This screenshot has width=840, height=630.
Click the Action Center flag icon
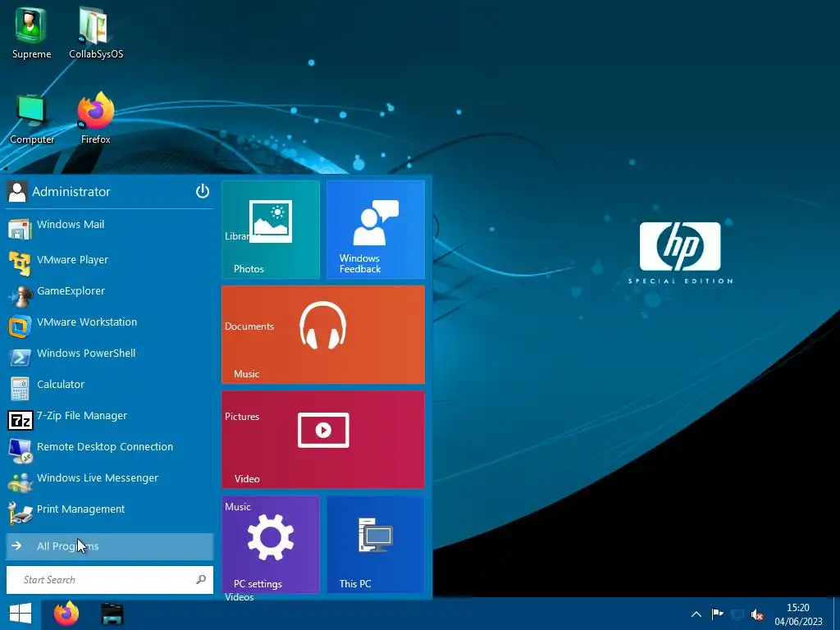click(x=717, y=614)
